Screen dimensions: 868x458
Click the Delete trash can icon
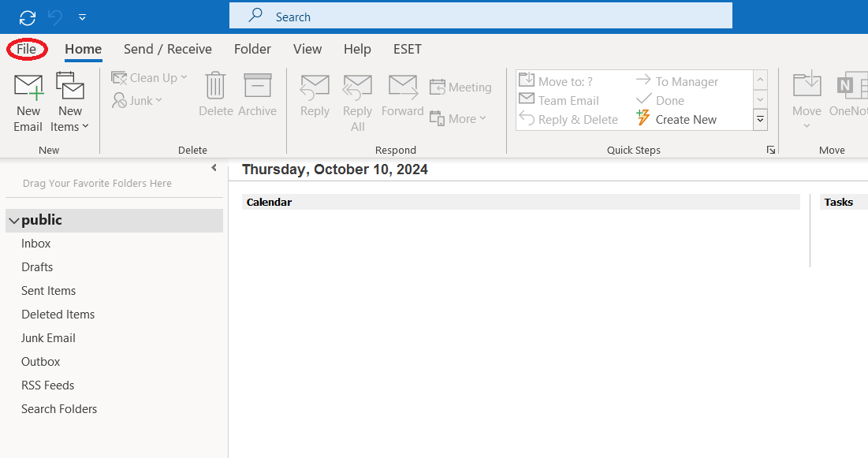pos(215,87)
